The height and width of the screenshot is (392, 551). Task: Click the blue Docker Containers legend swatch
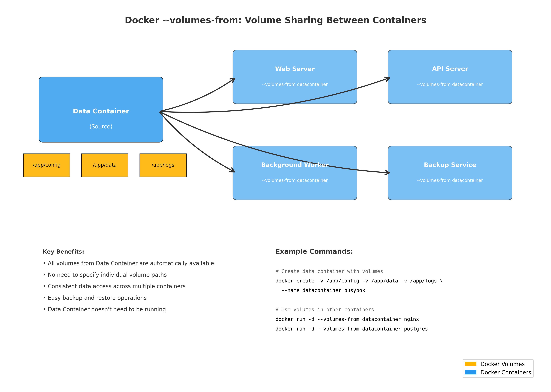point(470,372)
